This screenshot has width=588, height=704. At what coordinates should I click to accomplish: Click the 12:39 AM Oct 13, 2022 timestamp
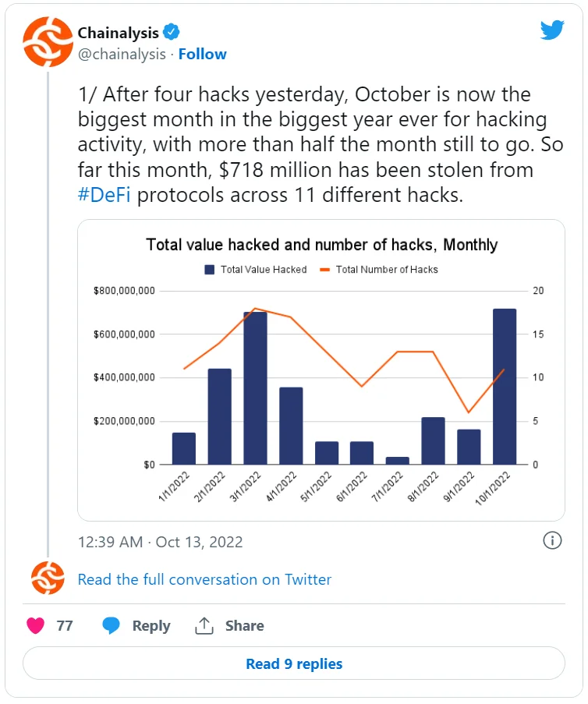[160, 542]
